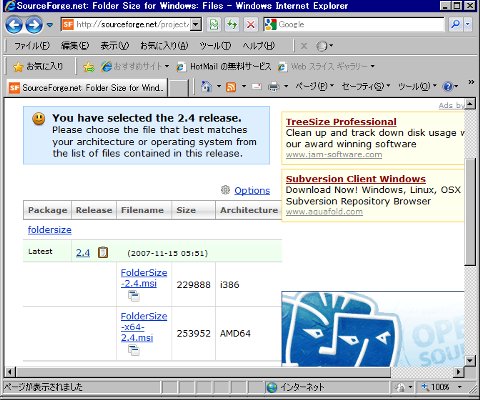Viewport: 480px width, 400px height.
Task: Add to favorites bar star-arrow icon
Action: click(x=89, y=67)
